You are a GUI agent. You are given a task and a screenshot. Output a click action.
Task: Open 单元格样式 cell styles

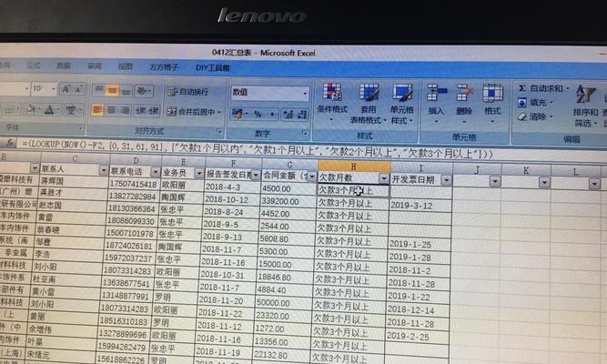402,104
